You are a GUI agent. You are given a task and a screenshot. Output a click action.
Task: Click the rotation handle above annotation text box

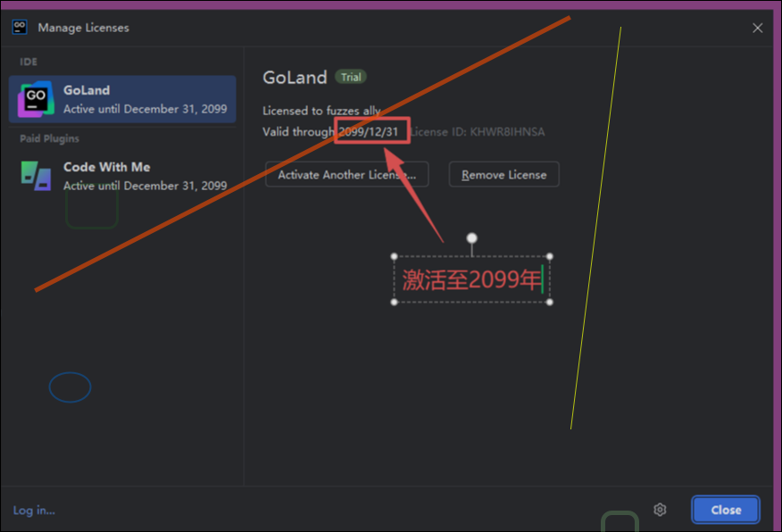click(x=472, y=237)
